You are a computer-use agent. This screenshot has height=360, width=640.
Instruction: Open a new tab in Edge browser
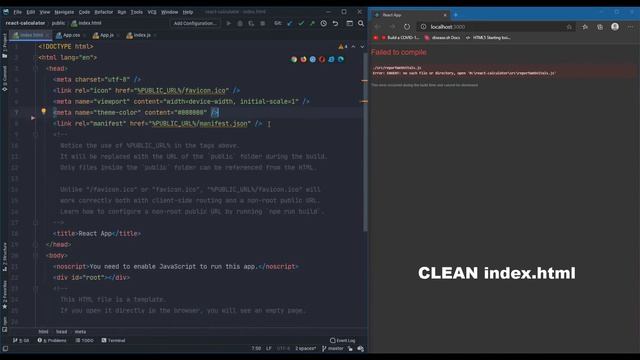456,15
